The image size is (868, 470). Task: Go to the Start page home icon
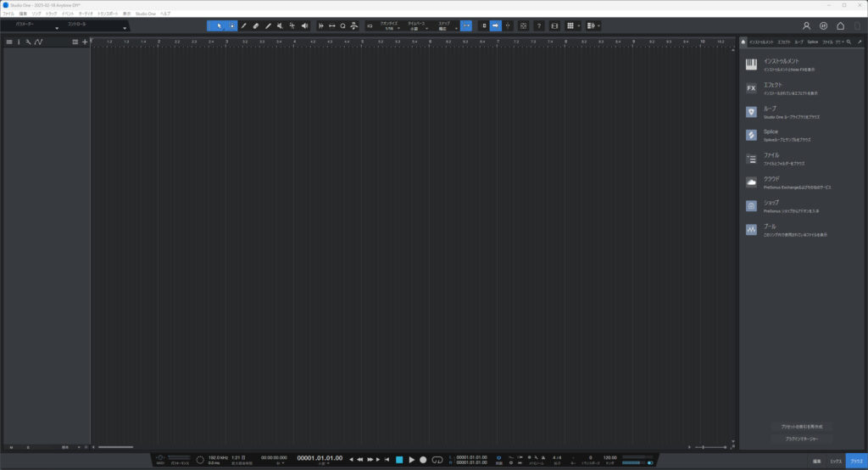(x=840, y=26)
